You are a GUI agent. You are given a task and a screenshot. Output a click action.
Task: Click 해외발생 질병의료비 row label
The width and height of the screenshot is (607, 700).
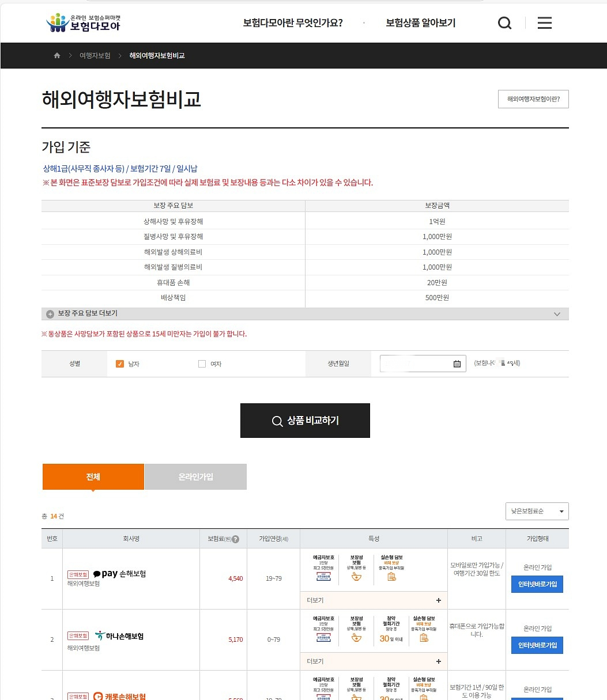pyautogui.click(x=174, y=267)
